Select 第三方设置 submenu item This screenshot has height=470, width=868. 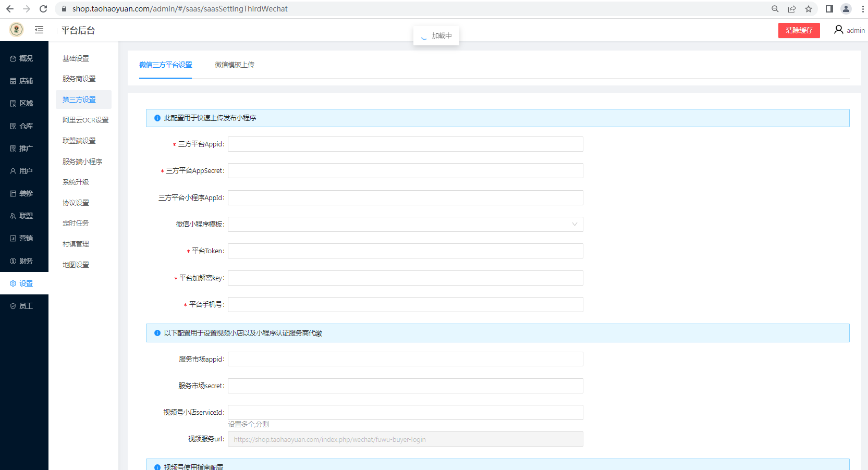pyautogui.click(x=83, y=100)
